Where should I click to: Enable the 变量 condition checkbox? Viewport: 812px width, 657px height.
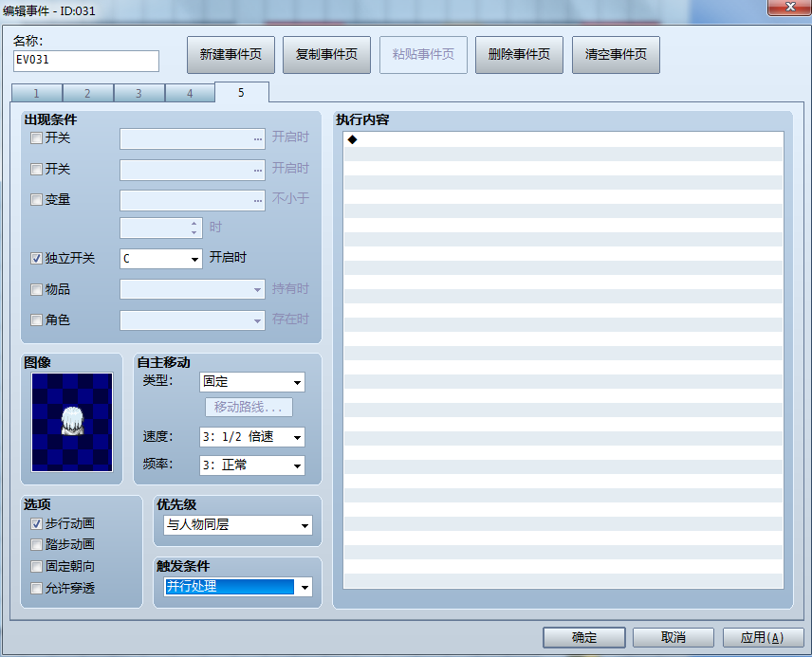click(x=36, y=200)
